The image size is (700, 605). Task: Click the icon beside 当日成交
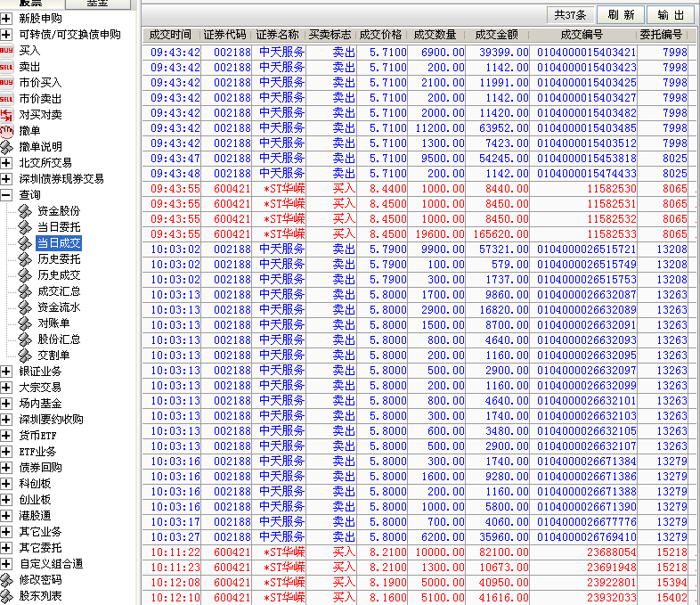point(25,243)
